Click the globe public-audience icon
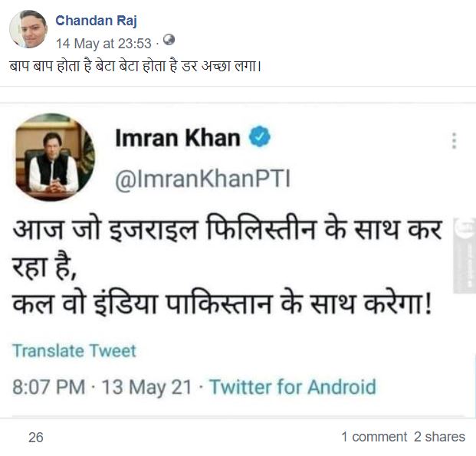 pos(169,40)
